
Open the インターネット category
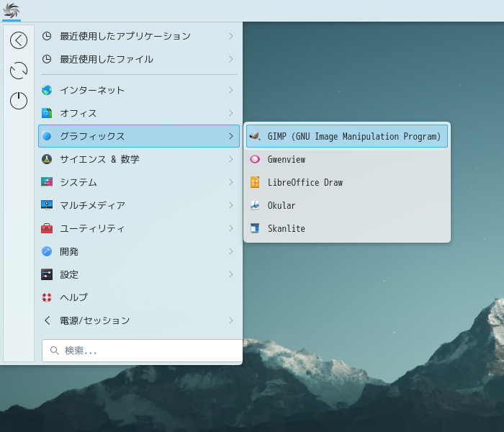139,90
